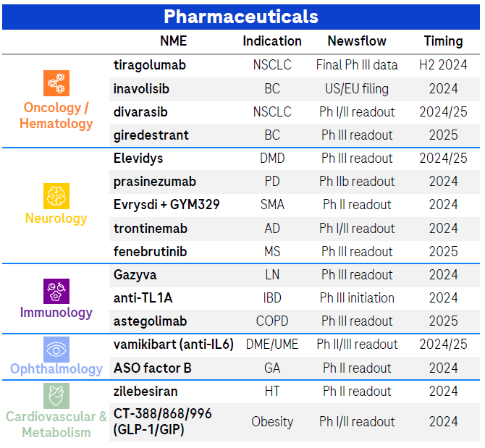Click the Obesity indication cell
This screenshot has width=485, height=448.
click(x=272, y=422)
